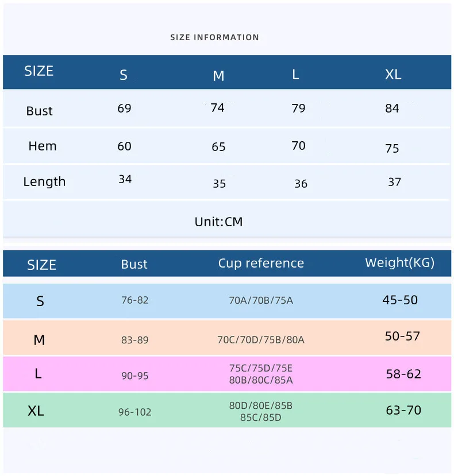Select the Length row label

[x=44, y=182]
